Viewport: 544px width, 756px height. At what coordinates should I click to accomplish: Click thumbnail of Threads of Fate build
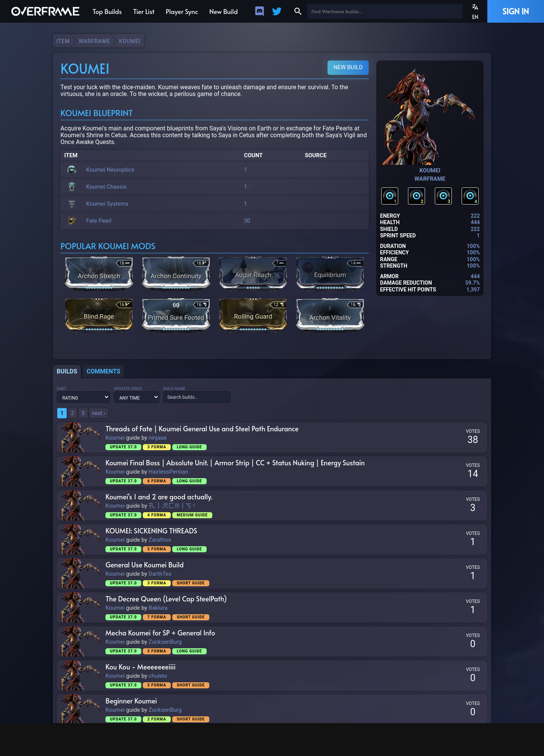pyautogui.click(x=79, y=437)
